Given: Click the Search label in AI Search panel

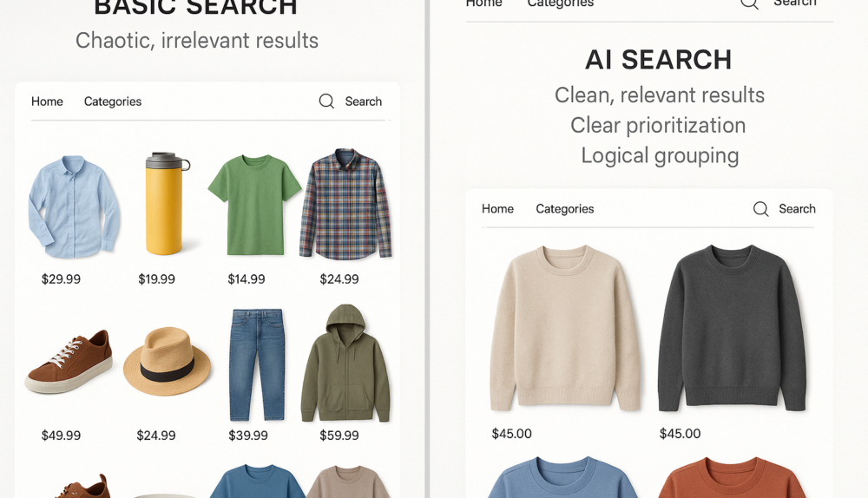Looking at the screenshot, I should (797, 209).
